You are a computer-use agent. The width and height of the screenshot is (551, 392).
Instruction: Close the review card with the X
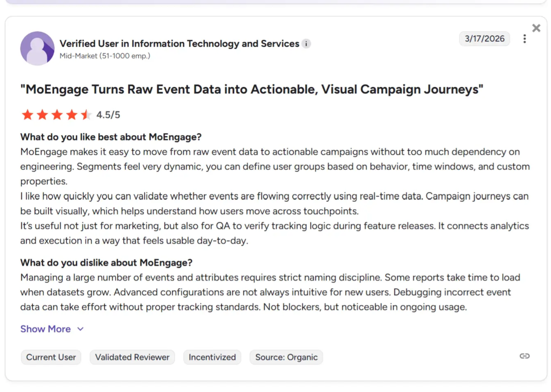coord(536,28)
